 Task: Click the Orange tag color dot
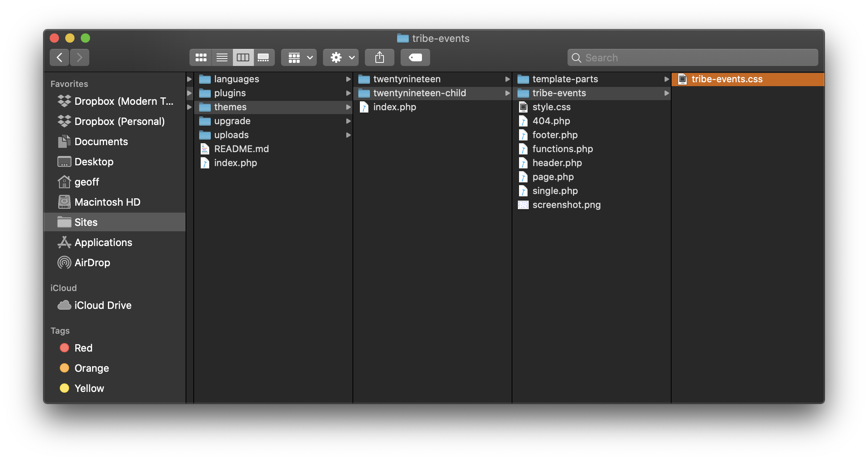click(64, 368)
